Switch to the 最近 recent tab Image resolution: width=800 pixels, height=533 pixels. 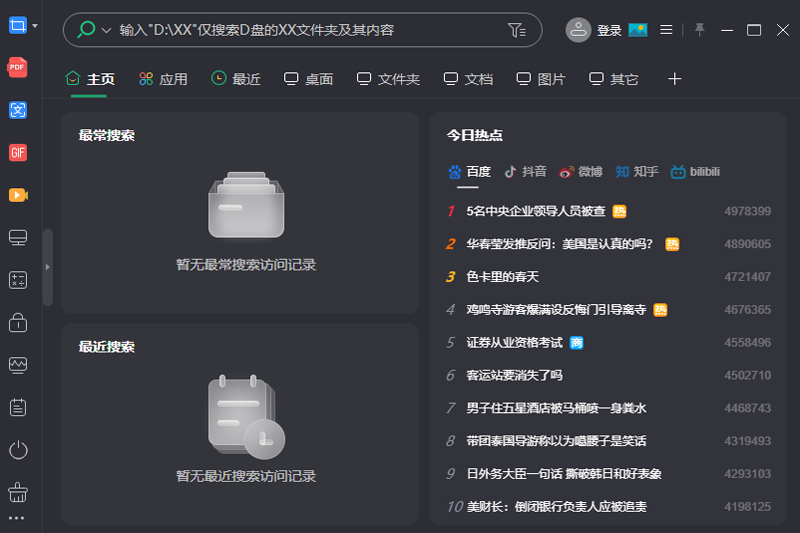click(x=236, y=79)
